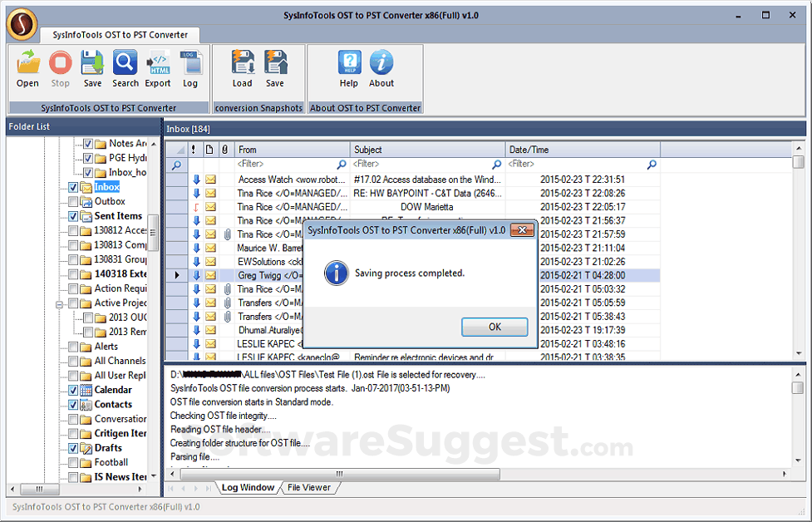Collapse the Active Projects tree node

[59, 304]
